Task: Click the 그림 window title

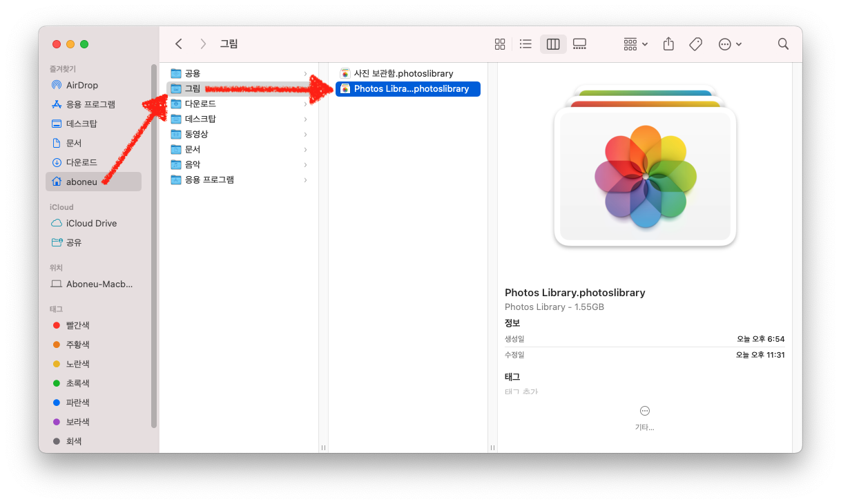Action: [x=229, y=44]
